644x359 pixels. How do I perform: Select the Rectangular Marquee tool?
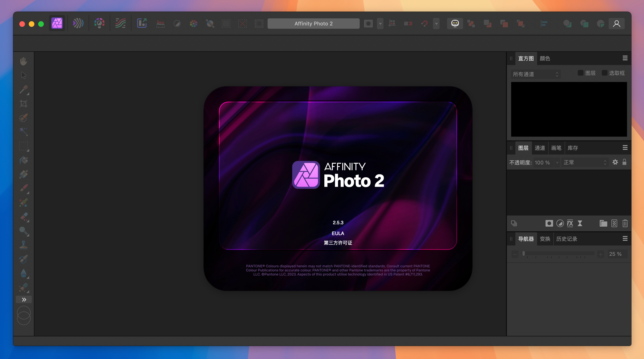coord(24,146)
